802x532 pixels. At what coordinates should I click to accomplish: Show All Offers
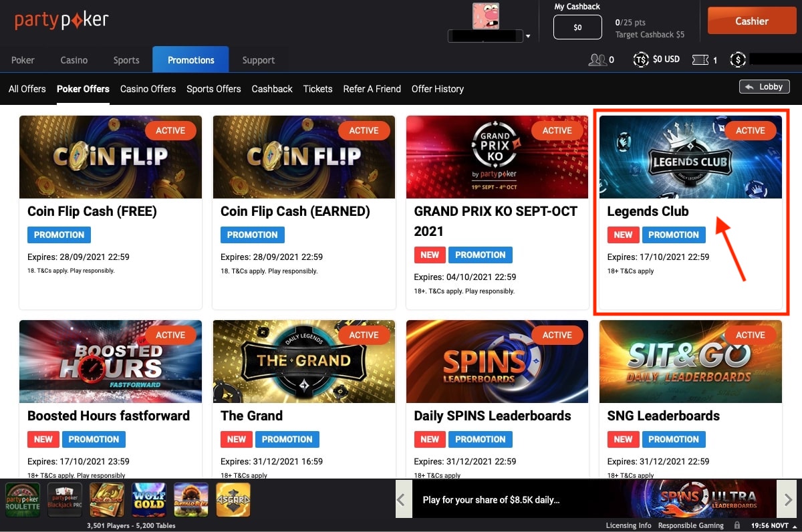tap(27, 89)
